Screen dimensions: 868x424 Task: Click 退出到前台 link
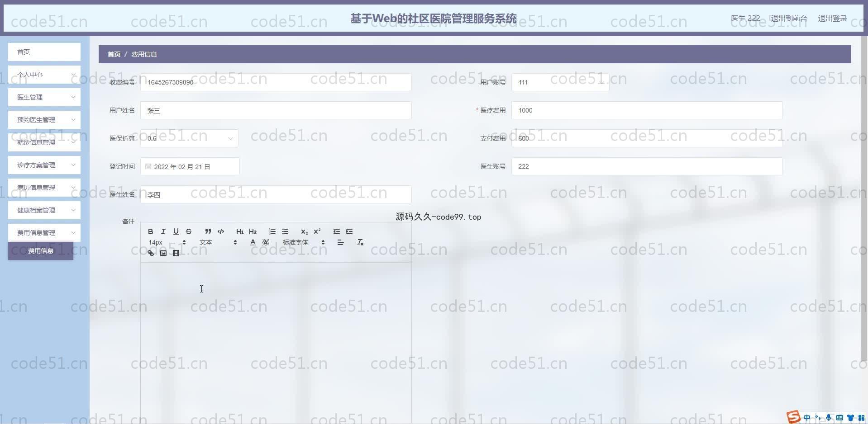789,19
